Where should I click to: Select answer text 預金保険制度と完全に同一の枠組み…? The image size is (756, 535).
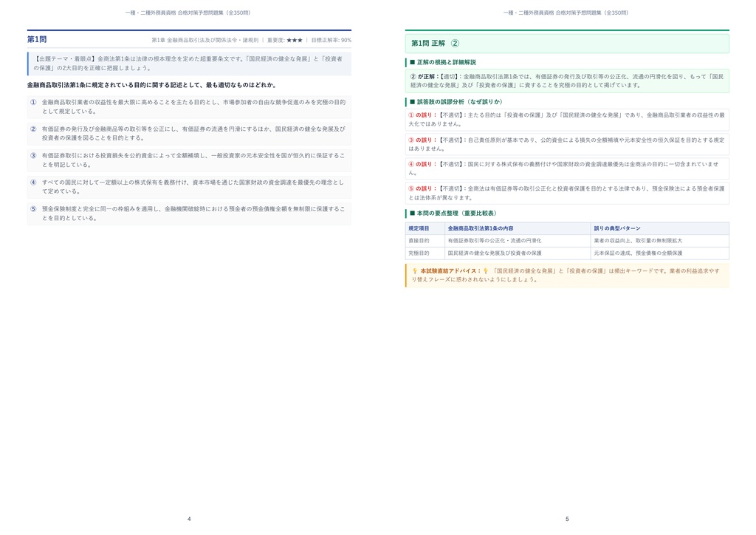coord(193,214)
